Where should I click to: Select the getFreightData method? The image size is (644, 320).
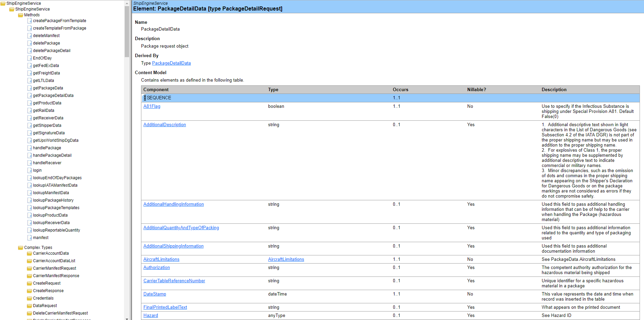point(46,73)
